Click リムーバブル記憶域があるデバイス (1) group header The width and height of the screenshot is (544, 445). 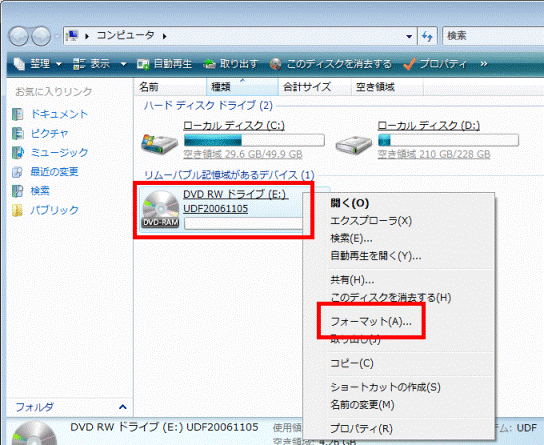click(x=229, y=175)
